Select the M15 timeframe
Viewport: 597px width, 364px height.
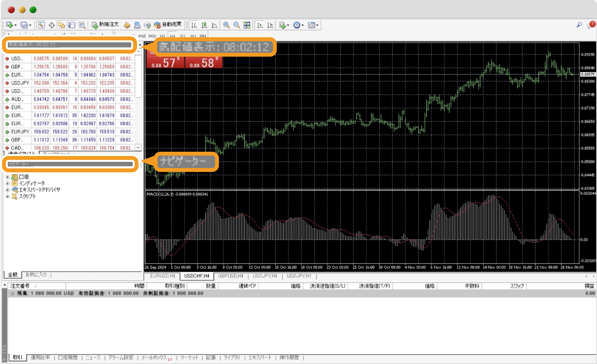coord(142,36)
